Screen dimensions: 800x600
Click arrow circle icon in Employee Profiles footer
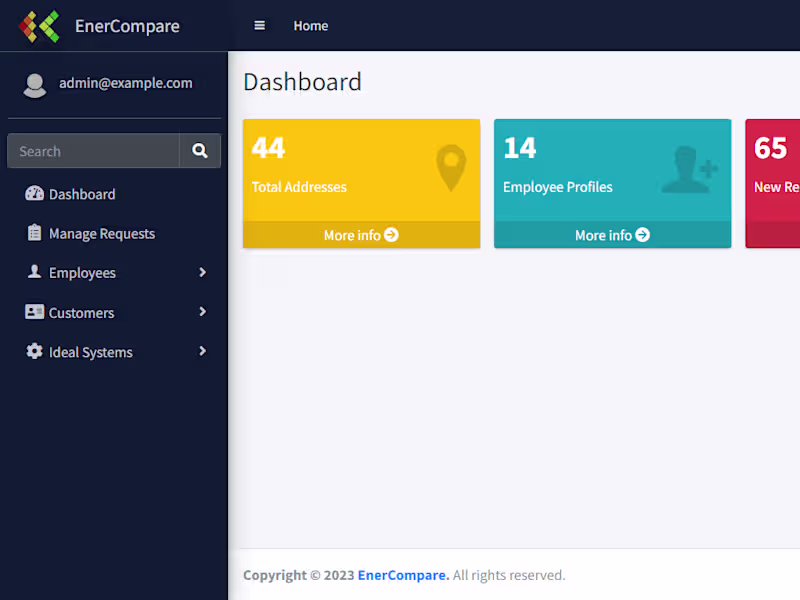(x=642, y=235)
